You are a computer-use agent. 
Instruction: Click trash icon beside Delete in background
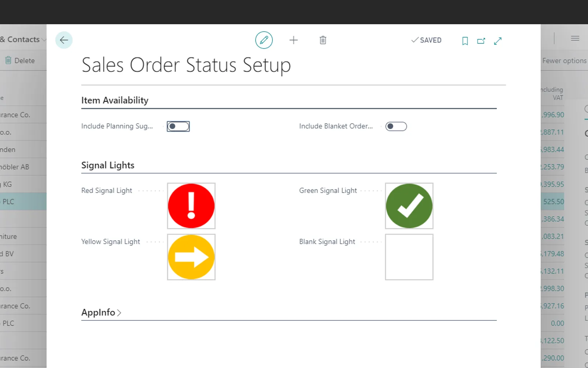click(x=8, y=60)
